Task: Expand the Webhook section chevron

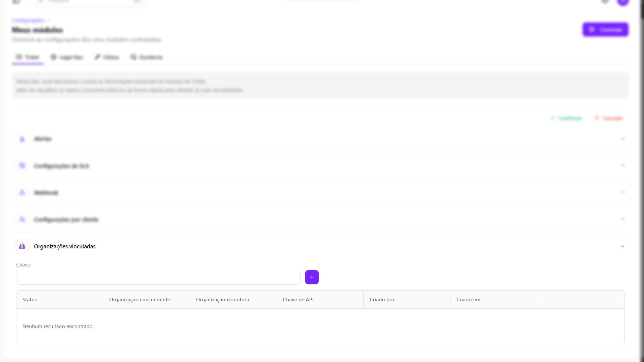Action: 623,192
